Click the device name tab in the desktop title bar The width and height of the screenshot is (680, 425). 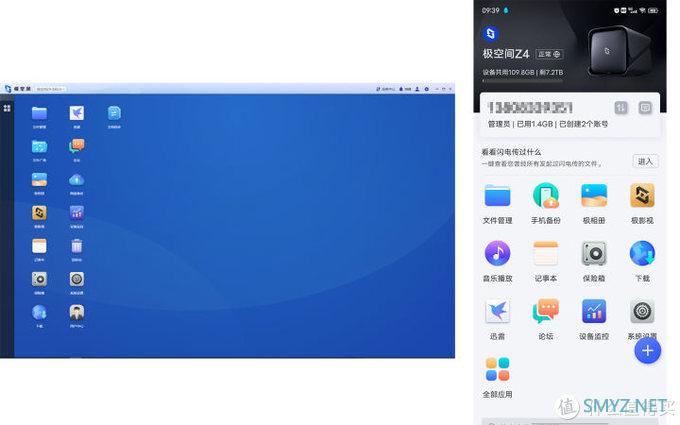50,89
